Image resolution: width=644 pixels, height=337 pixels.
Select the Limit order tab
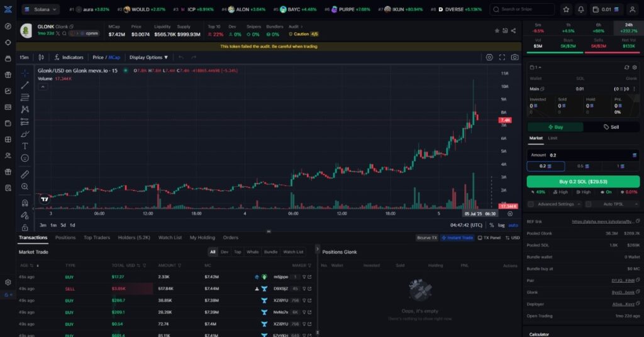pos(553,138)
